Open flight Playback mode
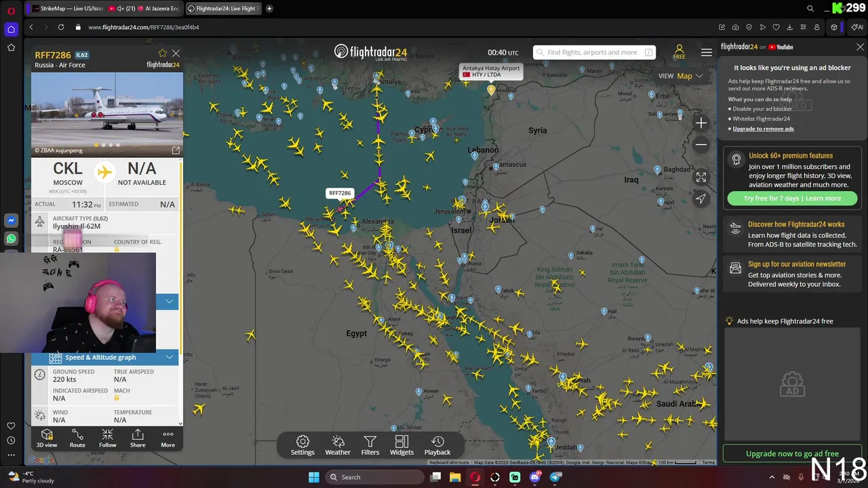Viewport: 868px width, 488px height. click(437, 445)
